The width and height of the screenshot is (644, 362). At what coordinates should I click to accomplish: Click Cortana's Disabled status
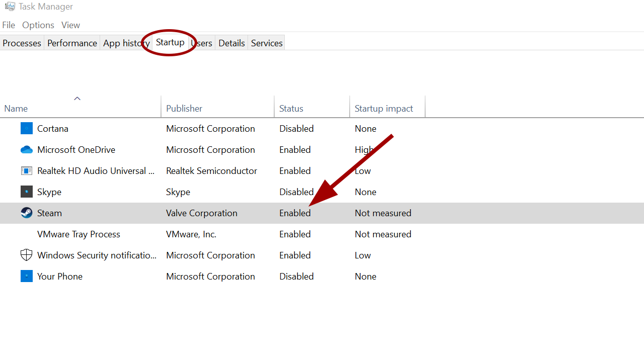296,129
